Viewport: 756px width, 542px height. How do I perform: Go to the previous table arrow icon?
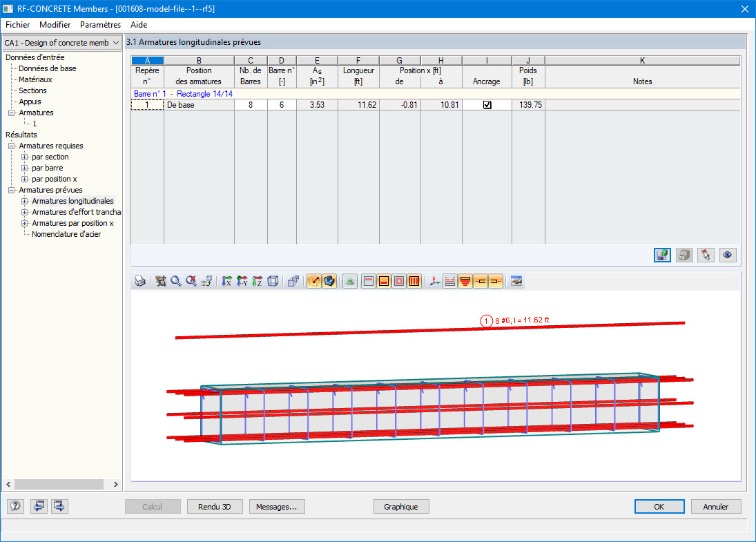click(x=39, y=506)
